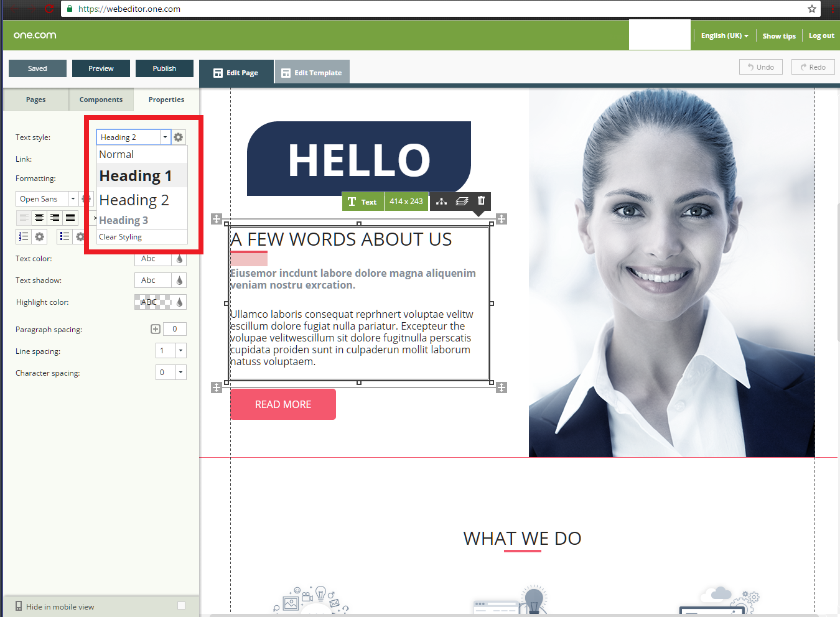
Task: Open the highlight color droplet picker
Action: click(179, 302)
